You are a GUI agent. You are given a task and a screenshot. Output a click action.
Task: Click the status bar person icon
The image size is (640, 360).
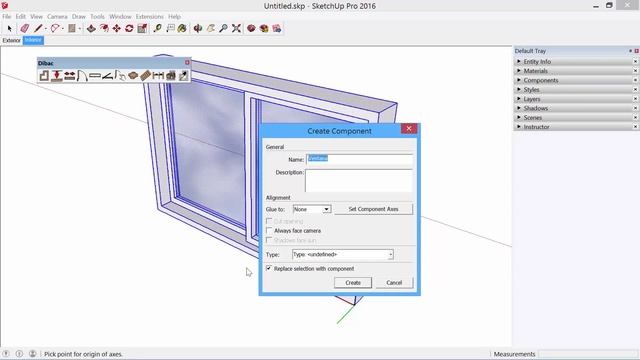point(33,354)
